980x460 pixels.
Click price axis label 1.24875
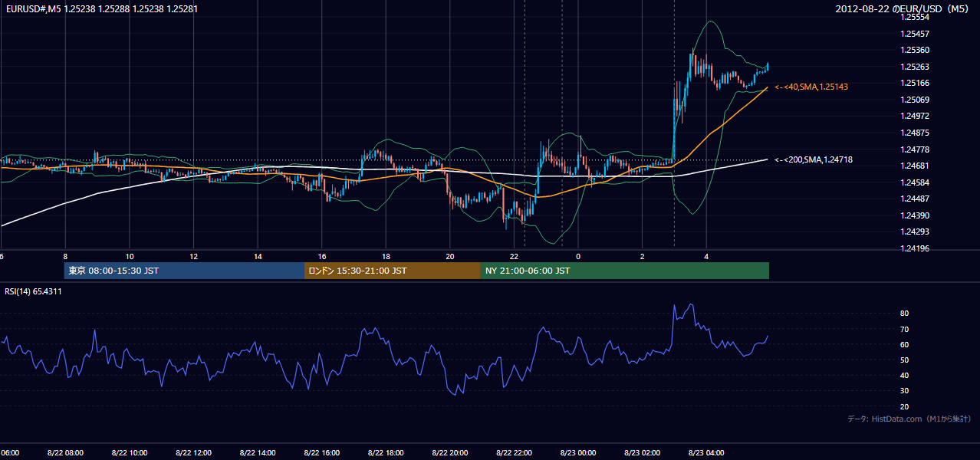coord(915,133)
